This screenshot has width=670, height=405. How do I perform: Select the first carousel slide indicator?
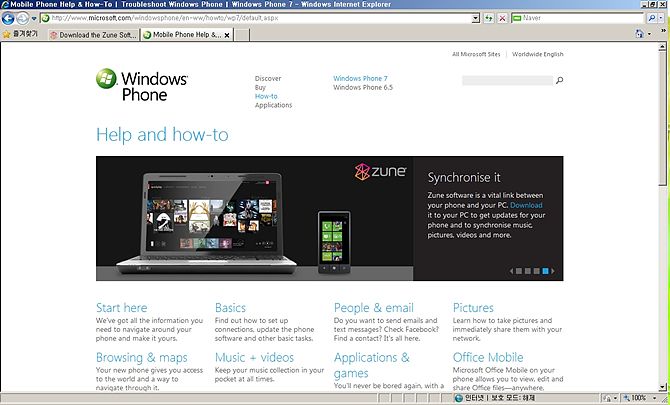coord(519,271)
